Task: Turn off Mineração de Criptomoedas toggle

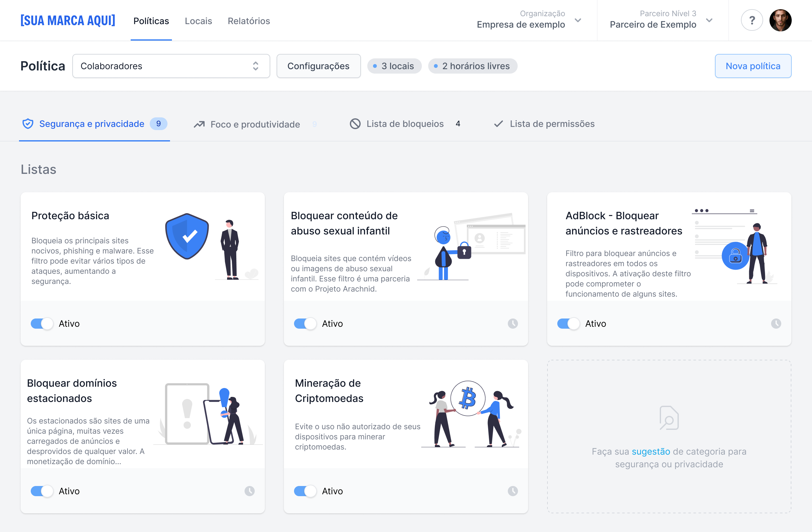Action: point(305,491)
